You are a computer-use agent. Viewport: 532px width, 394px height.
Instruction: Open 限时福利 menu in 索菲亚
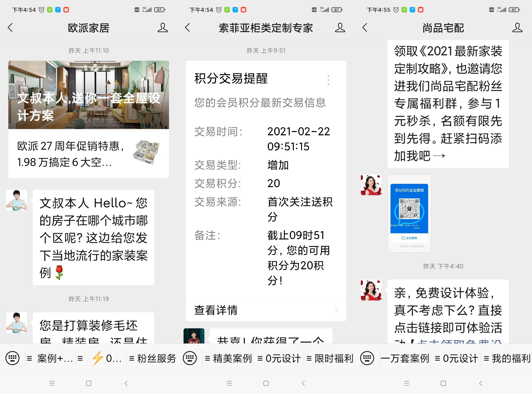point(330,358)
